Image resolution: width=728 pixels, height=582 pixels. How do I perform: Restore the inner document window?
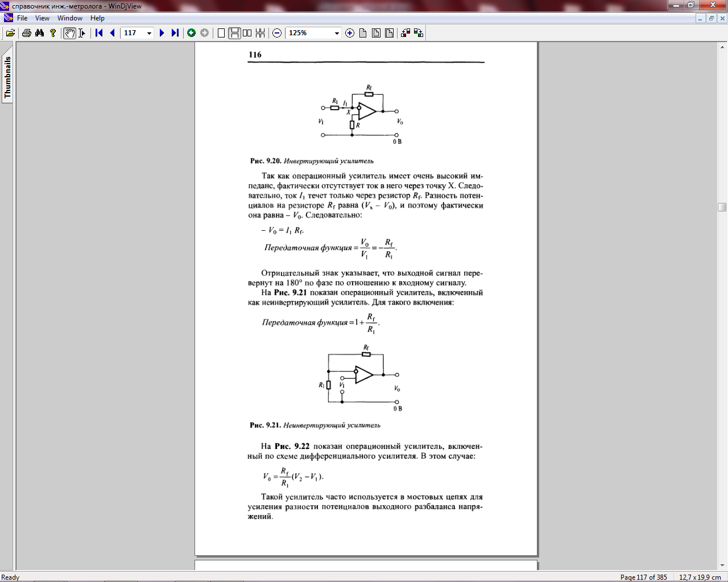712,18
